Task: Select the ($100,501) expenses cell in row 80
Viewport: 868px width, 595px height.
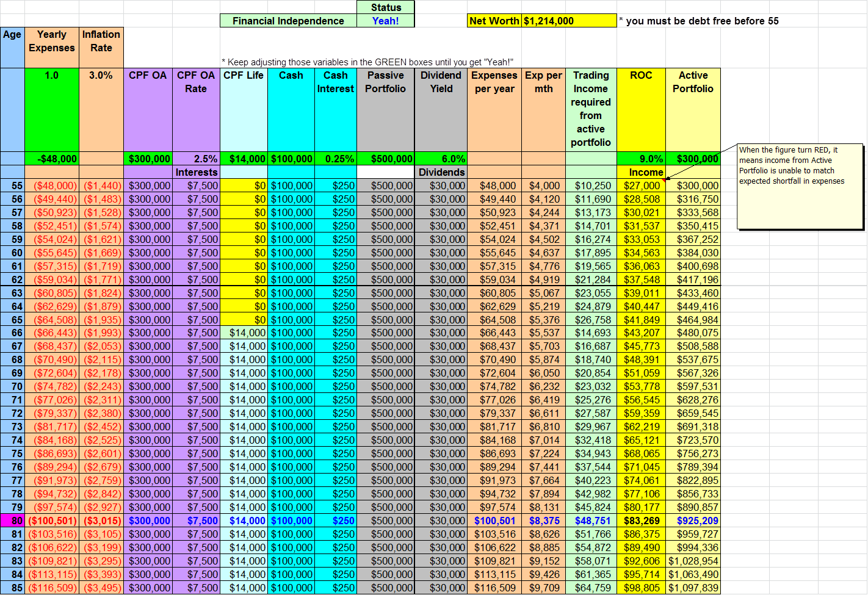Action: pyautogui.click(x=52, y=521)
